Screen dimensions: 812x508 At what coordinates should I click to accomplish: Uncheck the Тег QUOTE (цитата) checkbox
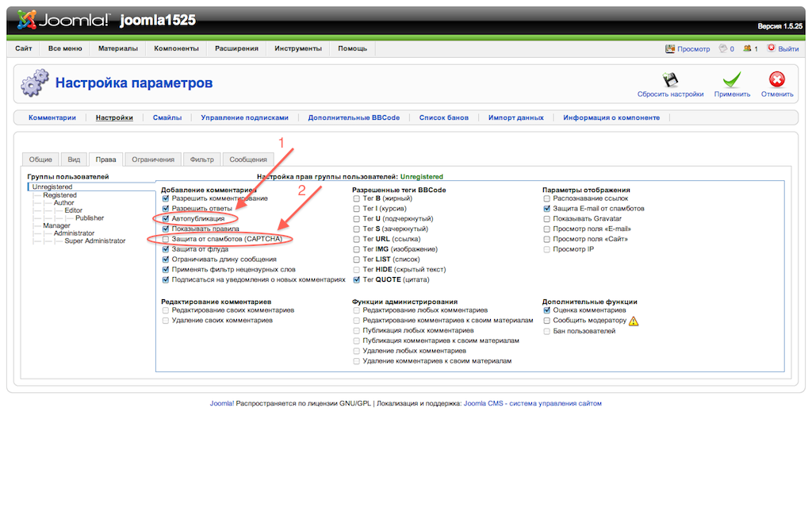[x=357, y=280]
